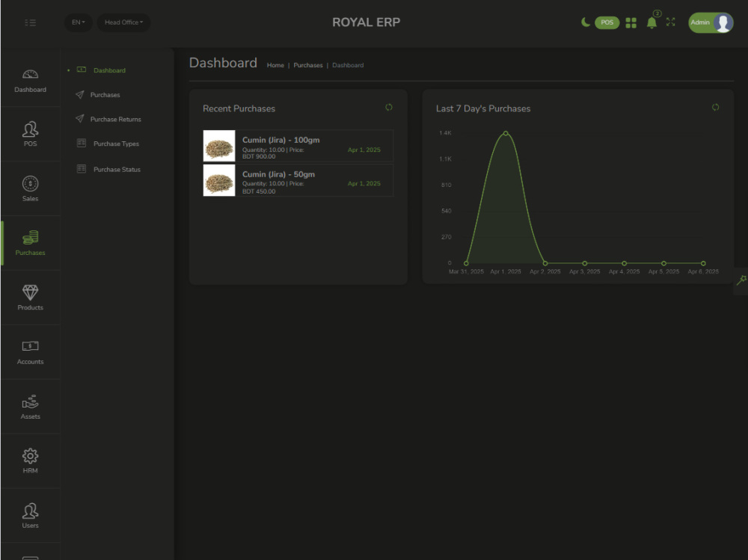Open the Purchase Returns submenu item
748x560 pixels.
pos(115,119)
